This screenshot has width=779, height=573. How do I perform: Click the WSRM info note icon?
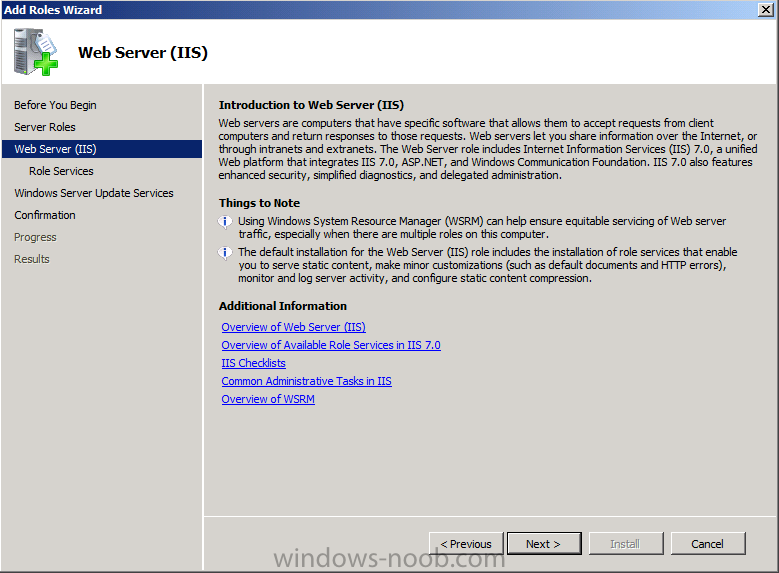tap(225, 222)
